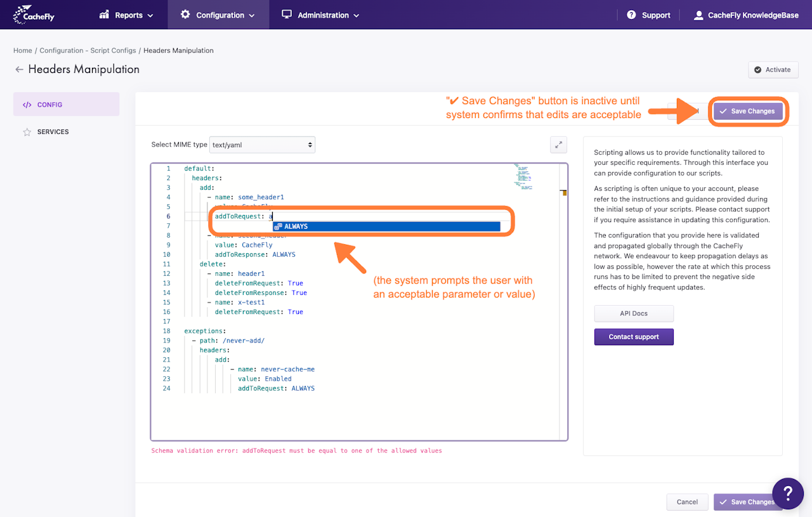The height and width of the screenshot is (517, 812).
Task: Click the bottom Cancel button
Action: click(x=687, y=502)
